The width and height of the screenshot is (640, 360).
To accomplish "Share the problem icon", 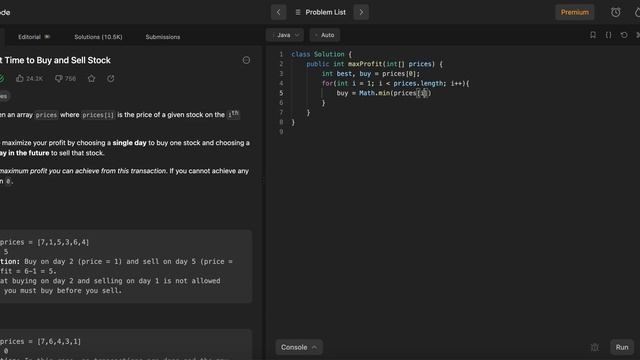I will click(x=111, y=78).
